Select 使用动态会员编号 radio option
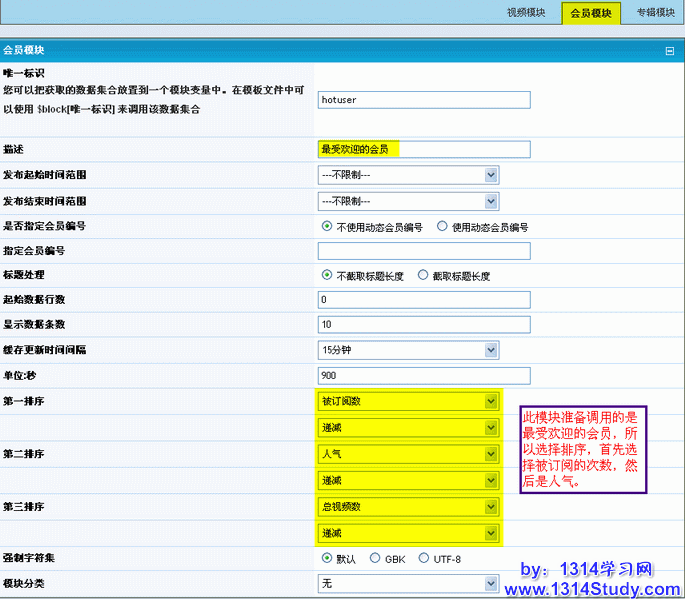The width and height of the screenshot is (685, 599). 442,226
